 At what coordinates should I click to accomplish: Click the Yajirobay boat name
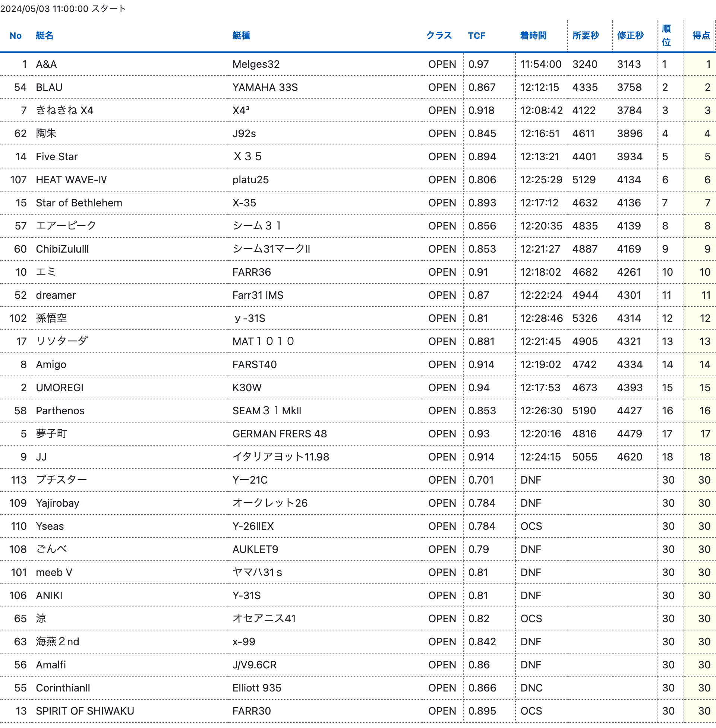click(57, 503)
